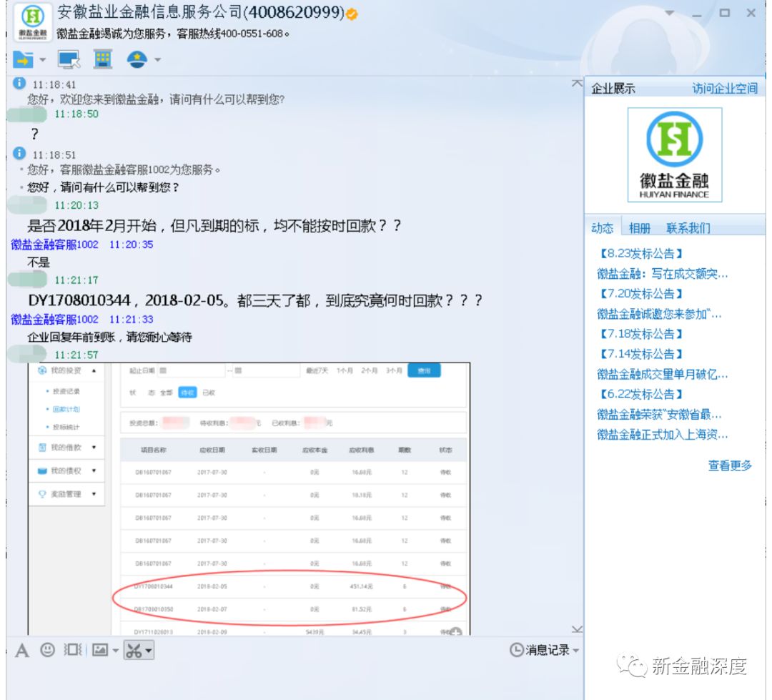Click the building enterprise icon in toolbar
The image size is (772, 700).
tap(103, 59)
